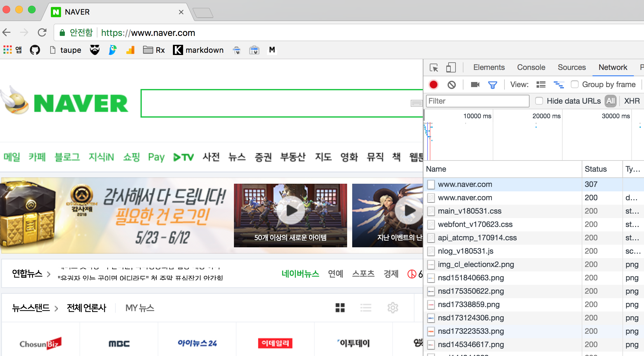
Task: Open the 쇼핑 link
Action: [132, 157]
